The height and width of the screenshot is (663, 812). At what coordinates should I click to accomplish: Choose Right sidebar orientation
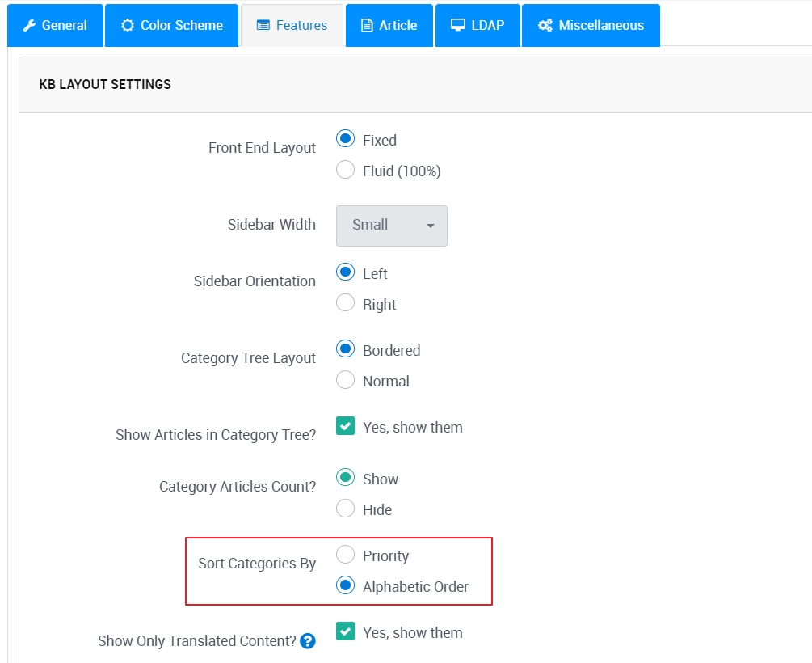coord(345,303)
